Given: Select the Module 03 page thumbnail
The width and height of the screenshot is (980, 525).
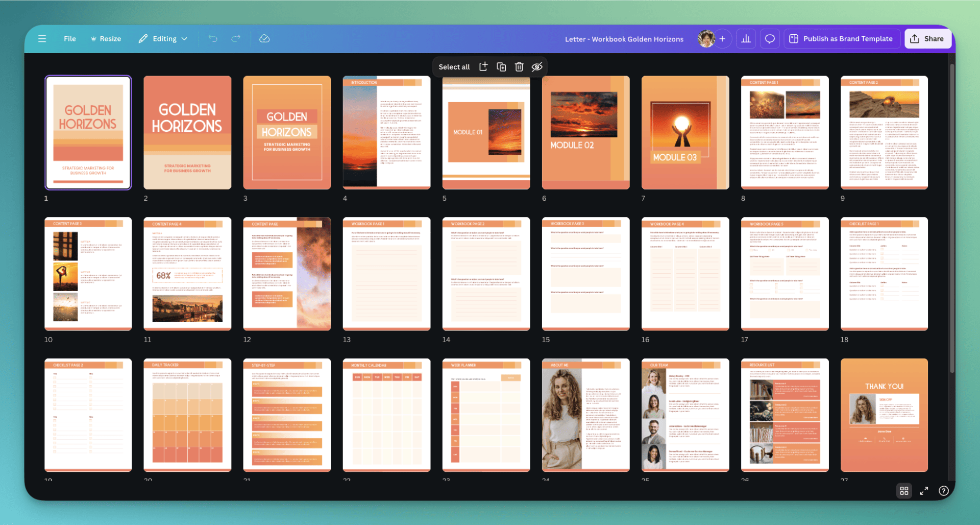Looking at the screenshot, I should (x=685, y=133).
